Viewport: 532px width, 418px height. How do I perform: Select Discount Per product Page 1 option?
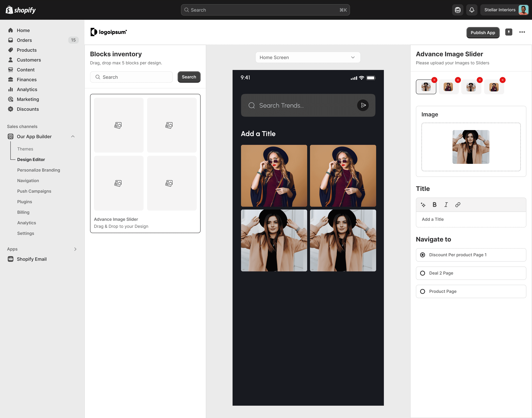click(423, 255)
